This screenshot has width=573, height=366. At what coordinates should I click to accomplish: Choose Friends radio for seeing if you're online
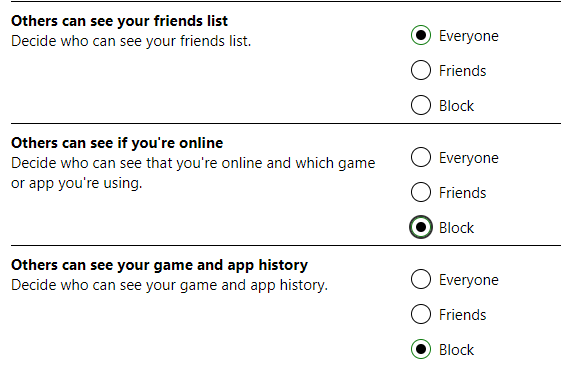pyautogui.click(x=421, y=192)
